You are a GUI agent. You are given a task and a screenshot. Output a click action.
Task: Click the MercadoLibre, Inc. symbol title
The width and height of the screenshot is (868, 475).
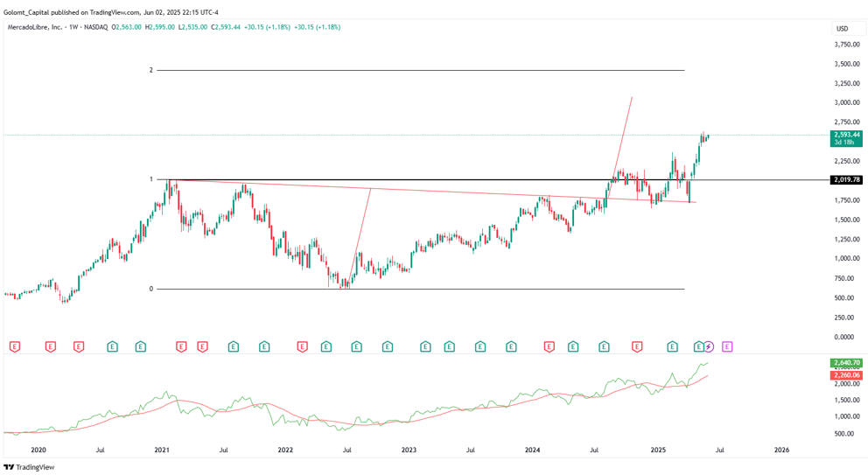pos(35,27)
